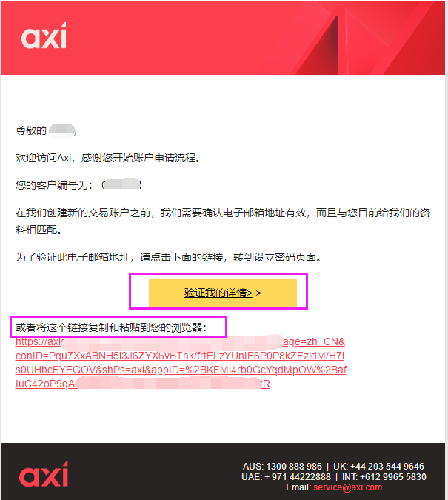448x500 pixels.
Task: Click the UAE phone number +971 44222888
Action: [298, 477]
